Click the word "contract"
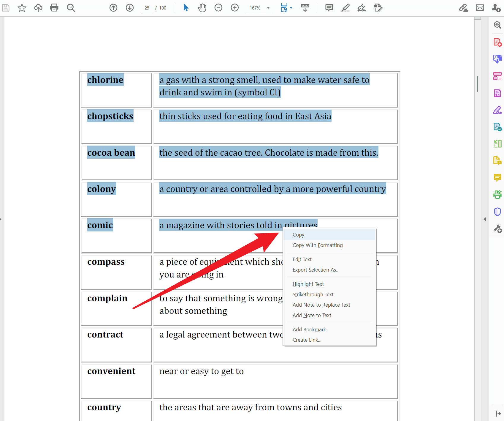Viewport: 504px width, 421px height. coord(105,335)
